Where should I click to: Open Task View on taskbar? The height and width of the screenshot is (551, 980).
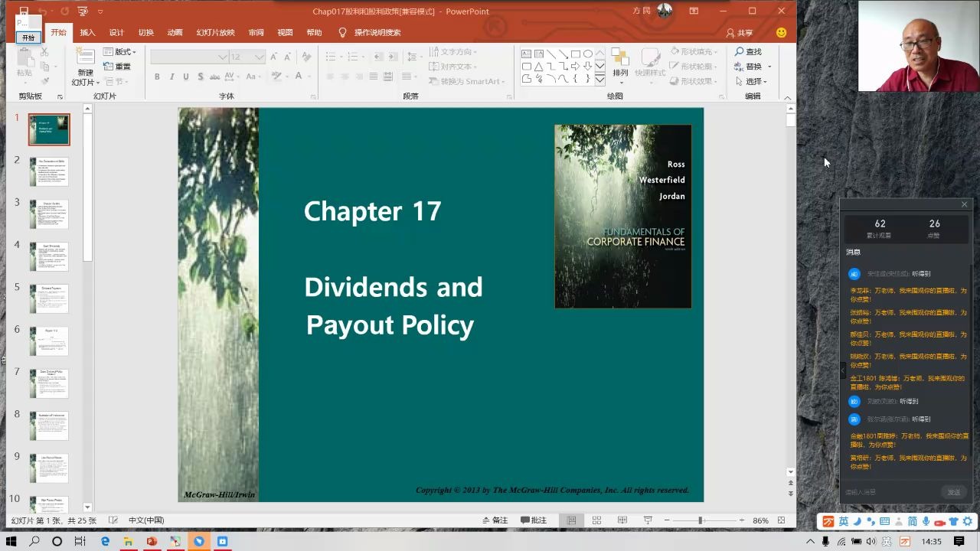click(80, 541)
